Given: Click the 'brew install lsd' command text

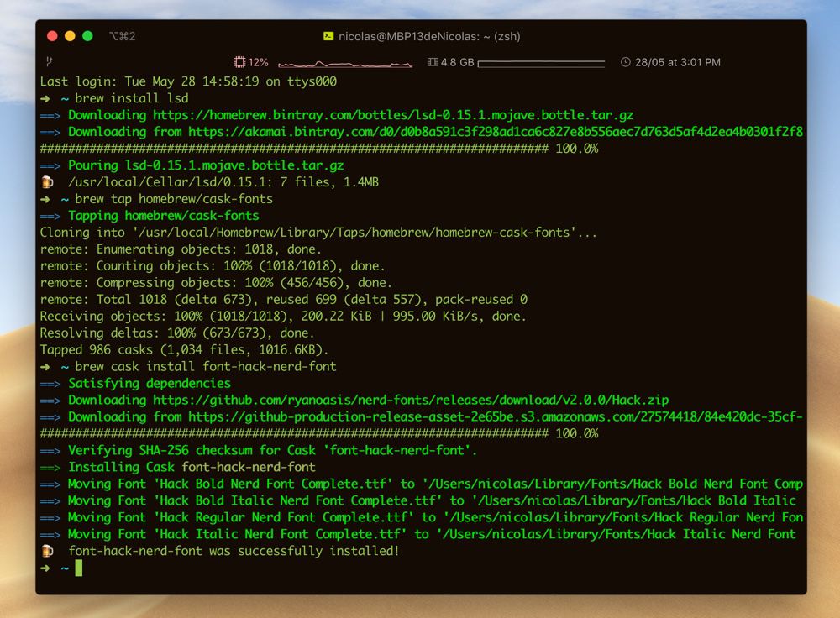Looking at the screenshot, I should [132, 98].
